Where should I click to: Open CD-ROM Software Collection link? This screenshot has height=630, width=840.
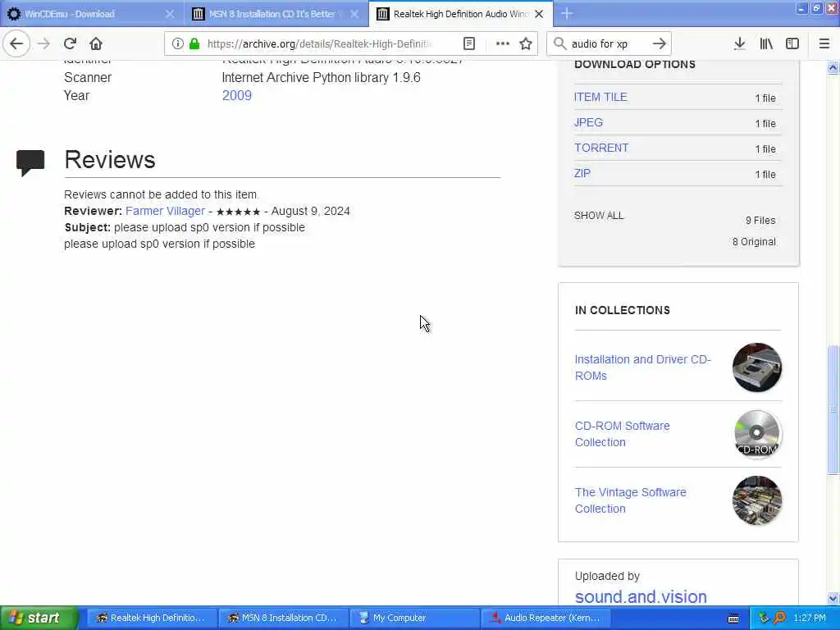[x=622, y=434]
